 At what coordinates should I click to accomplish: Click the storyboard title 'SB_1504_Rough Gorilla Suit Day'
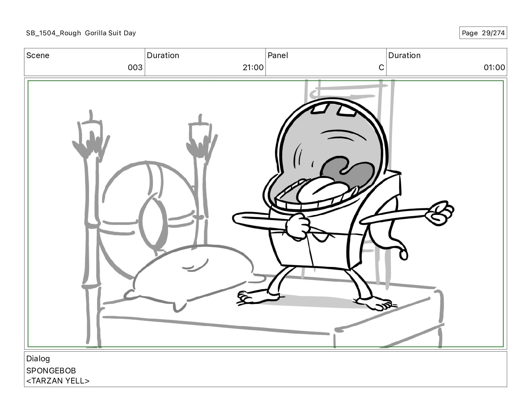(x=81, y=33)
